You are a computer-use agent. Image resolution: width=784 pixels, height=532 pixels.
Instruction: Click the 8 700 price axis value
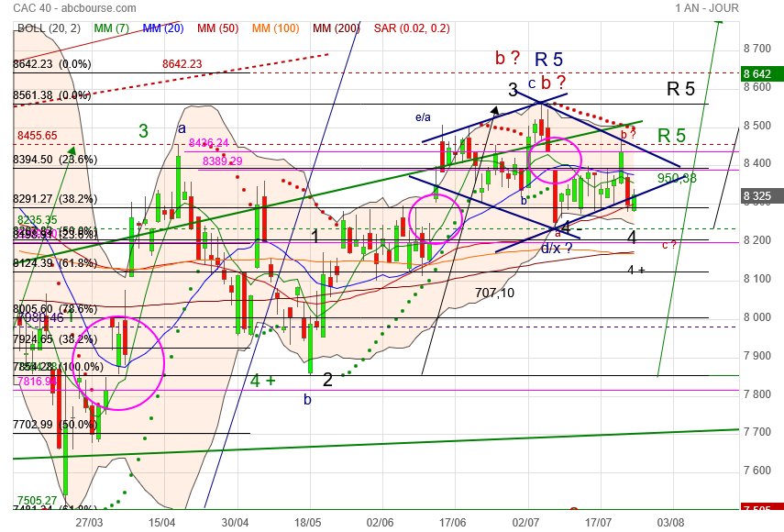coord(757,49)
